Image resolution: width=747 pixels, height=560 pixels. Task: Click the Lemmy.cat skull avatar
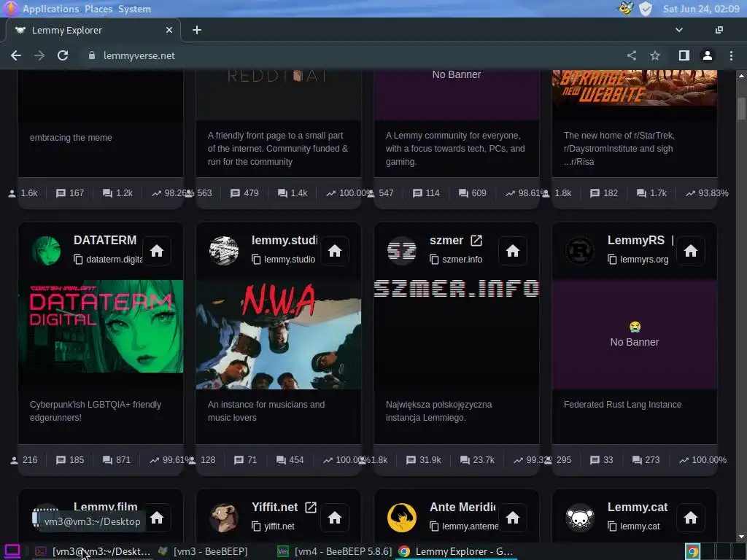(579, 518)
